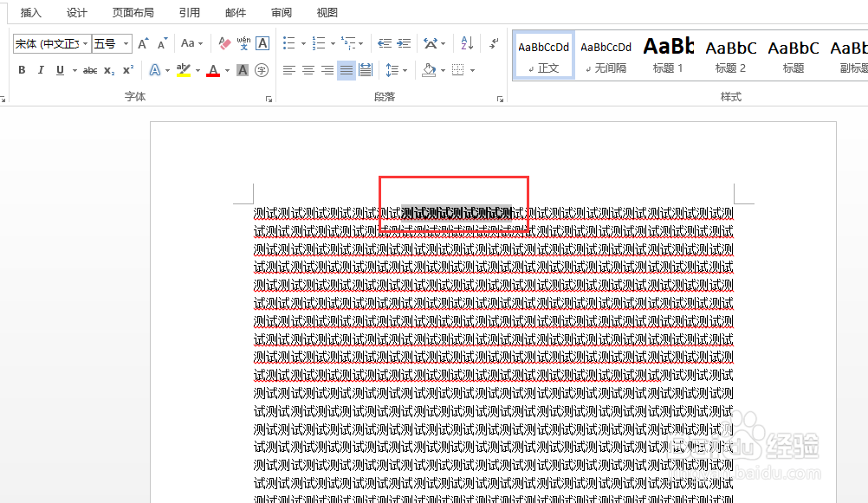Click the Show paragraph marks icon
Image resolution: width=868 pixels, height=503 pixels.
coord(494,43)
